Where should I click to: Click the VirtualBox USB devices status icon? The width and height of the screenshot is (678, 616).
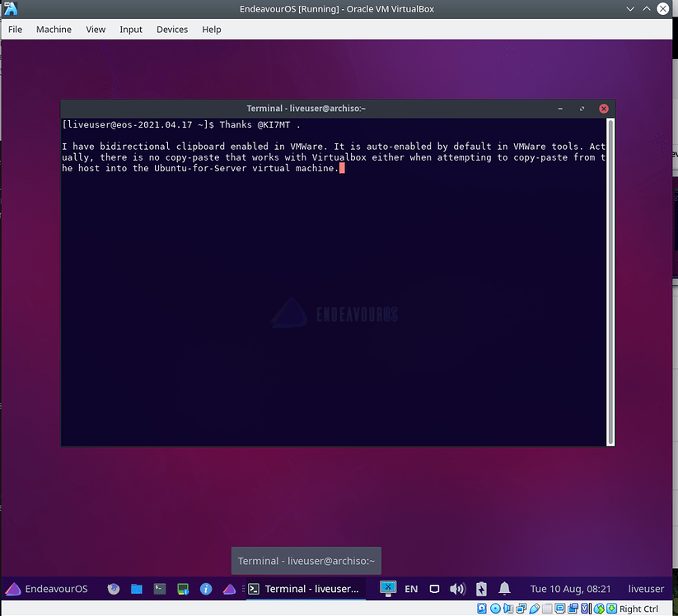pos(534,609)
